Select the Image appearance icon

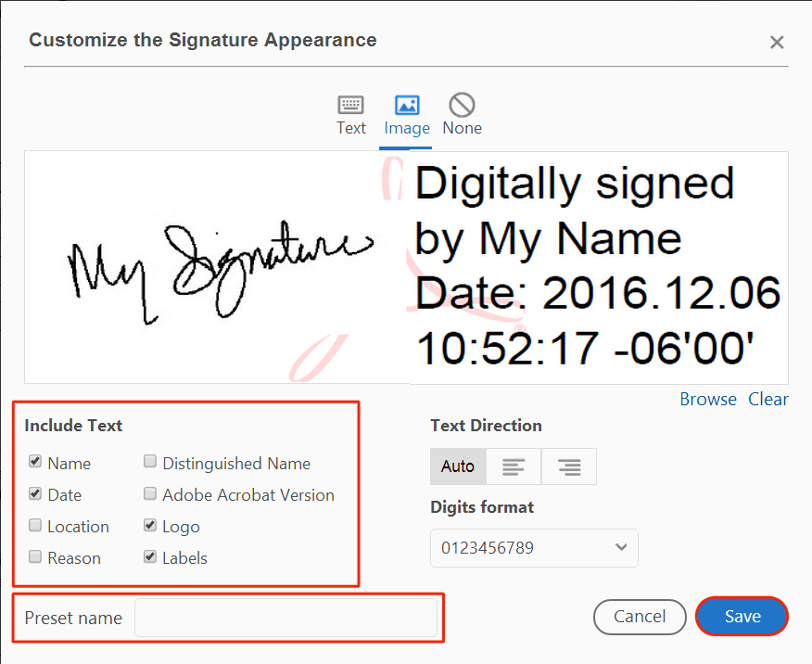(x=407, y=105)
